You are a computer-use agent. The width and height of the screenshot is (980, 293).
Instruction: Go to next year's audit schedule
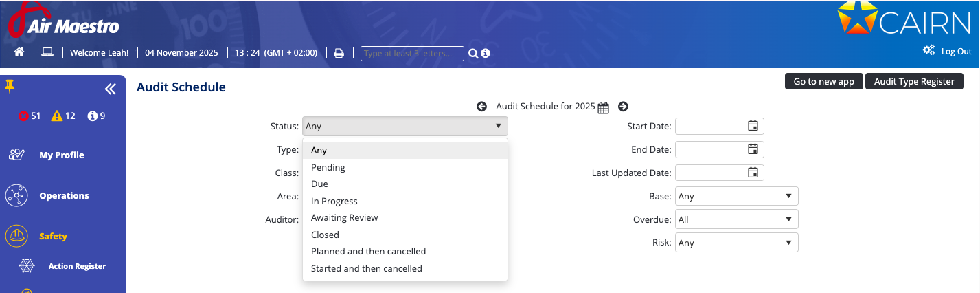pos(623,107)
